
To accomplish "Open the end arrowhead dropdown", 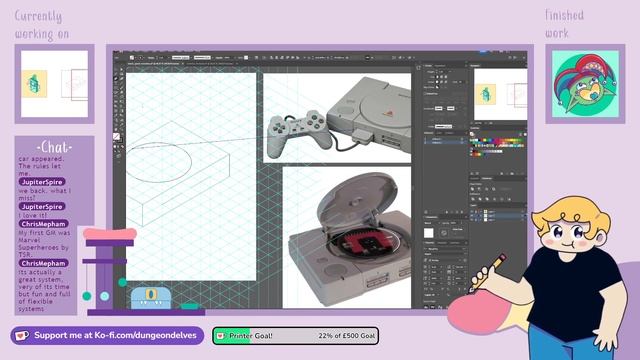I will (451, 109).
